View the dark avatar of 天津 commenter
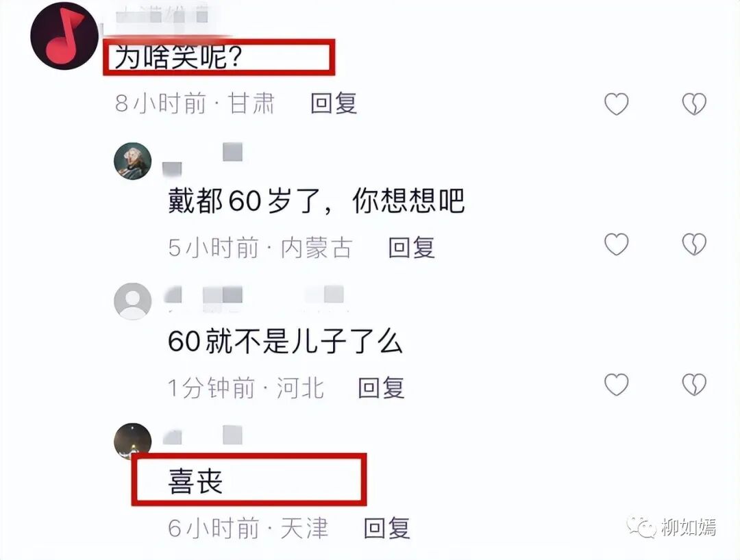This screenshot has height=560, width=740. point(133,441)
